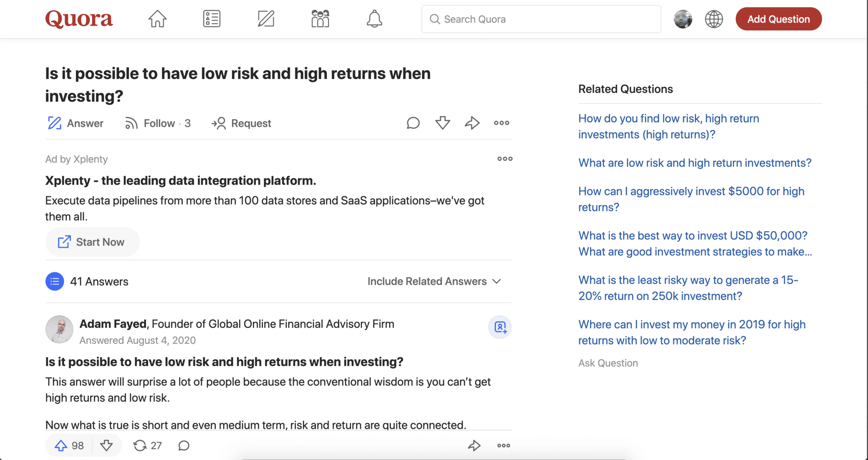Viewport: 868px width, 460px height.
Task: Focus the Search Quora field
Action: pos(541,19)
